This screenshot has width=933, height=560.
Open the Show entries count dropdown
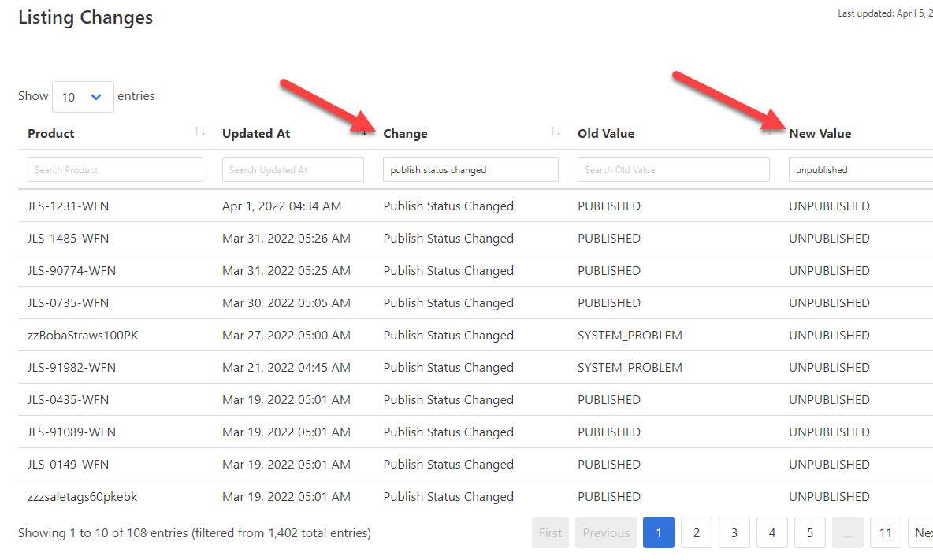tap(83, 97)
